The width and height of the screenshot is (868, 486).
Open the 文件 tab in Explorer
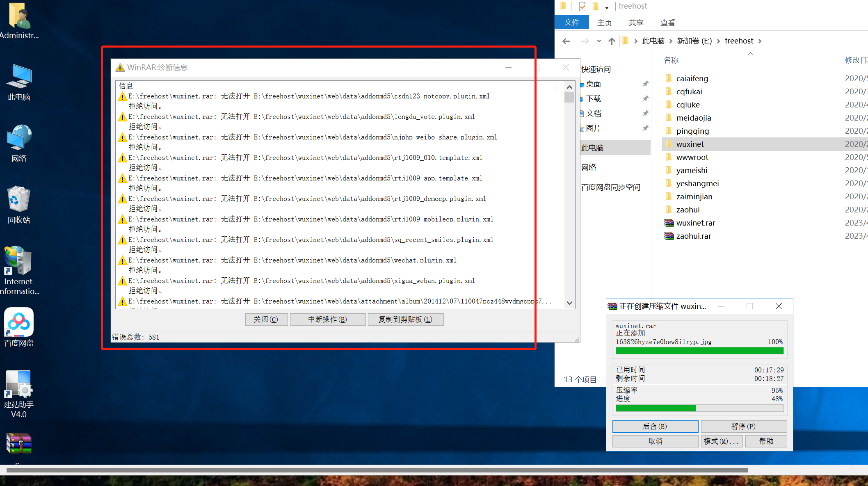[x=572, y=23]
